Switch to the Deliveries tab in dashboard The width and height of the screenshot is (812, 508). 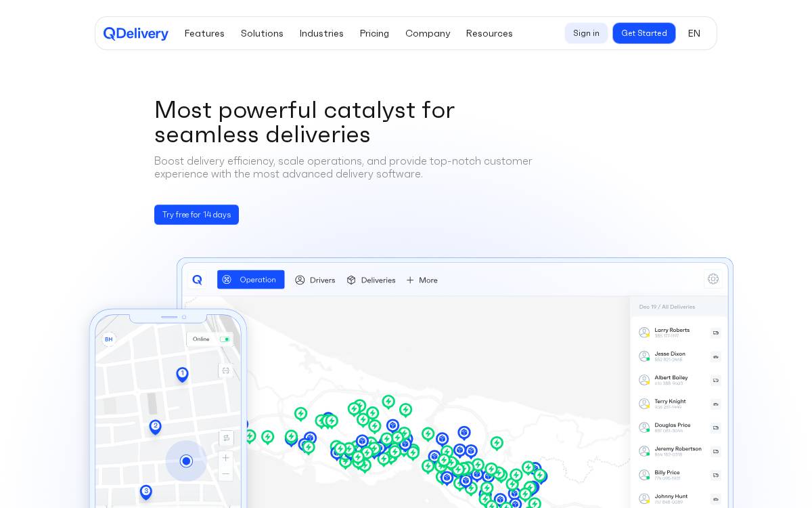tap(371, 280)
